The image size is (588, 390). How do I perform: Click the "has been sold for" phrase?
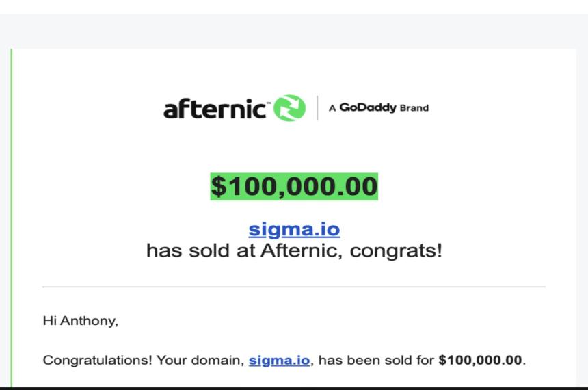point(377,360)
